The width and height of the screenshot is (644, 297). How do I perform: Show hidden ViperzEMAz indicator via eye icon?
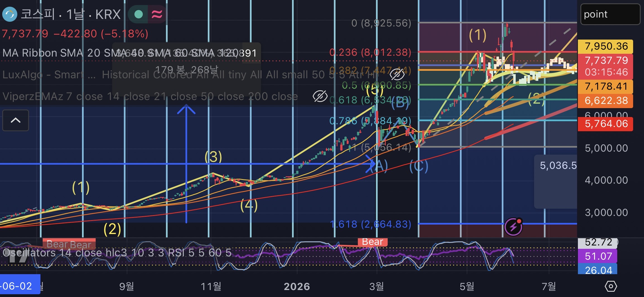(320, 96)
